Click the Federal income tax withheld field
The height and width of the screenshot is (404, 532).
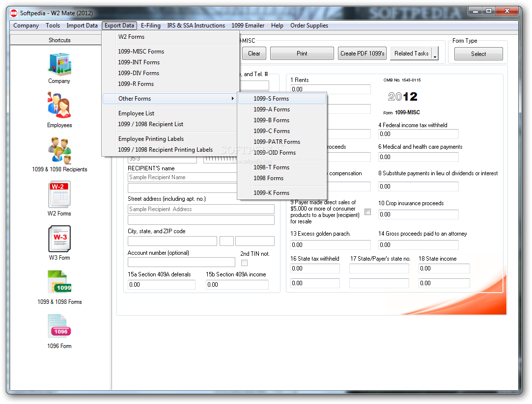(419, 134)
